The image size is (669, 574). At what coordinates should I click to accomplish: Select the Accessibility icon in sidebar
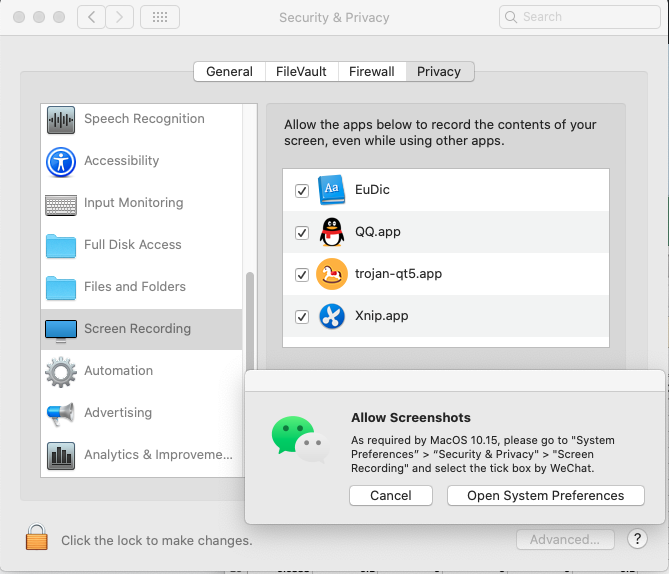click(61, 162)
